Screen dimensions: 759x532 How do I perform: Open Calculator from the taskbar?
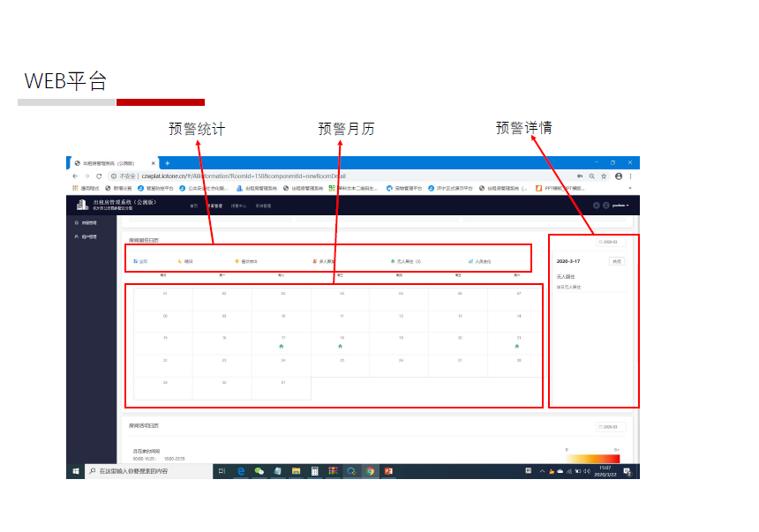314,471
